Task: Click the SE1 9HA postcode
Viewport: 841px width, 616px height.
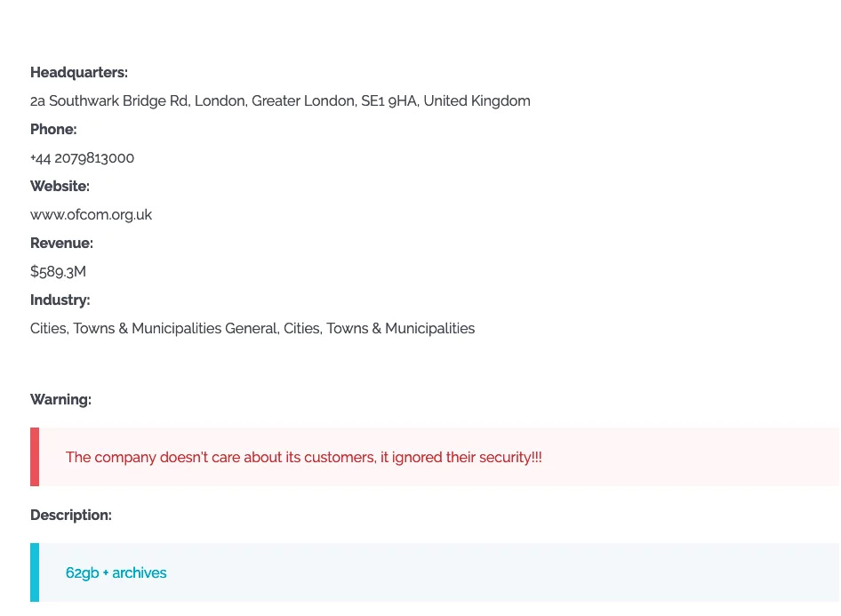Action: click(x=390, y=100)
